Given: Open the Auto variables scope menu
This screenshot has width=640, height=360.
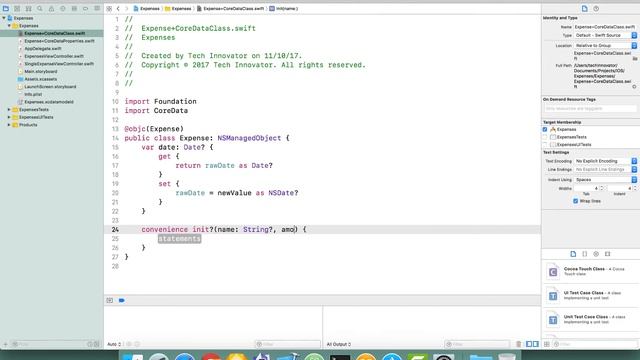Looking at the screenshot, I should [x=114, y=344].
